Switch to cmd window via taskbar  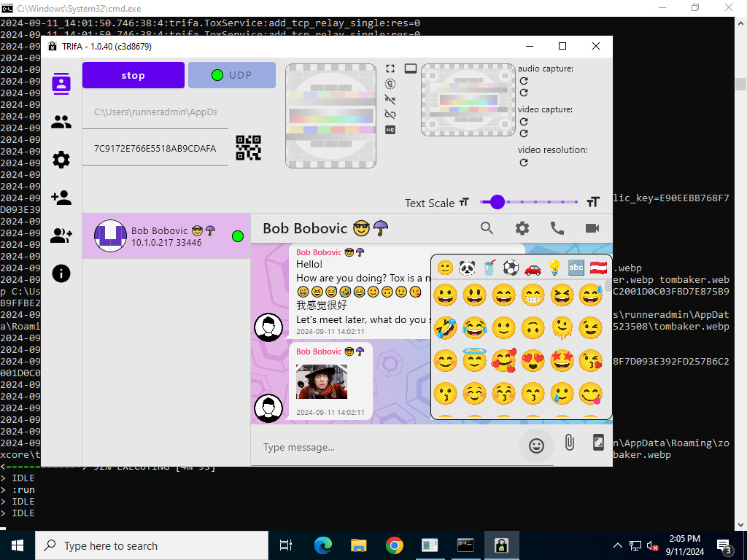465,545
